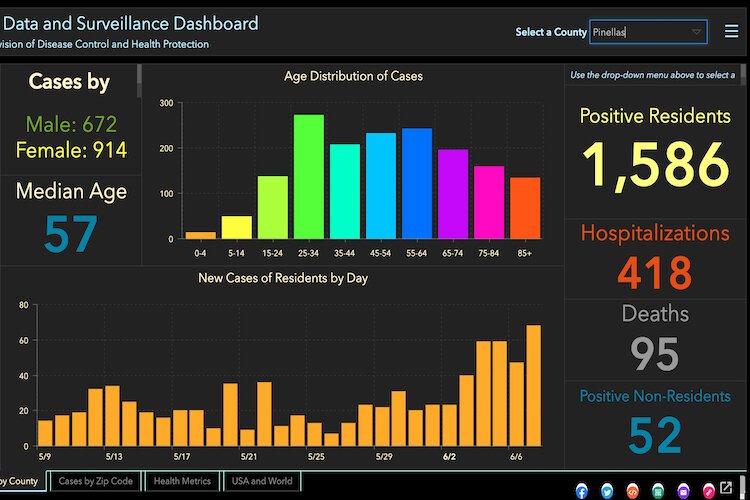Click the 25-34 age group bar
750x500 pixels.
[308, 177]
